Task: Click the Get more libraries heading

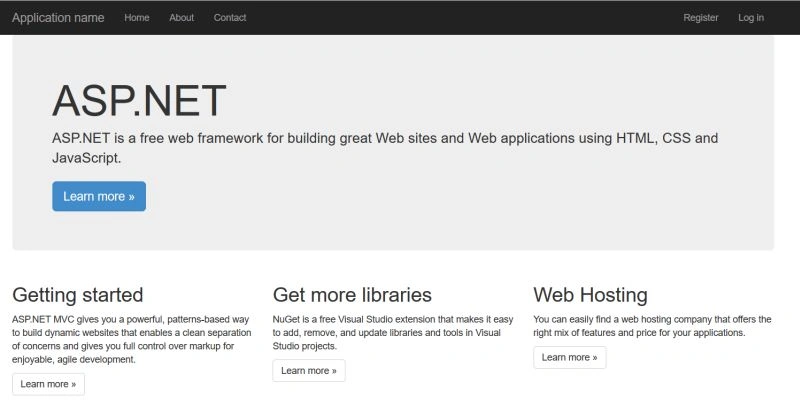Action: tap(352, 295)
